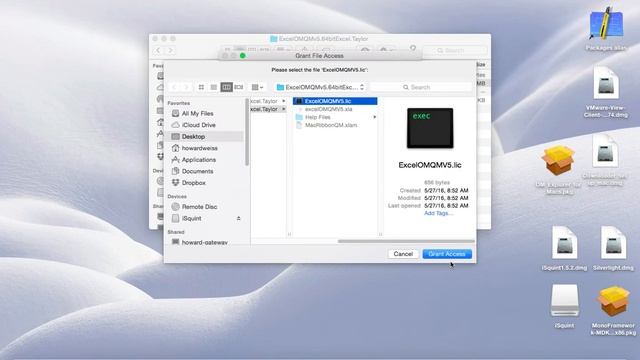Click the green zoom button of Grant File Access

pos(242,56)
